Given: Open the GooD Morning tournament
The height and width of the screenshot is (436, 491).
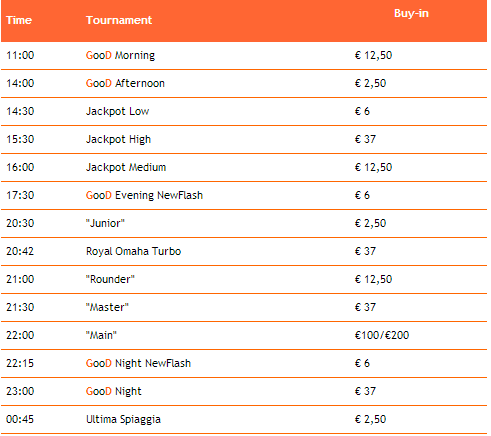Looking at the screenshot, I should coord(120,55).
